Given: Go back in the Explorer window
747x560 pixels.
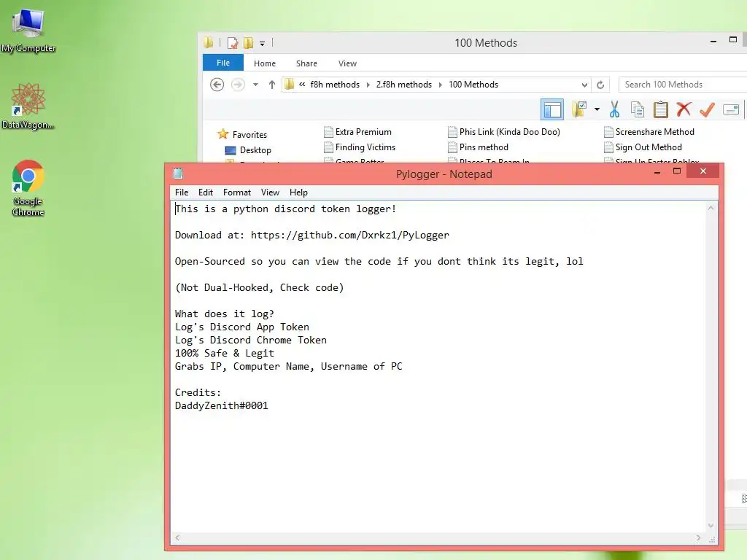Looking at the screenshot, I should [217, 85].
